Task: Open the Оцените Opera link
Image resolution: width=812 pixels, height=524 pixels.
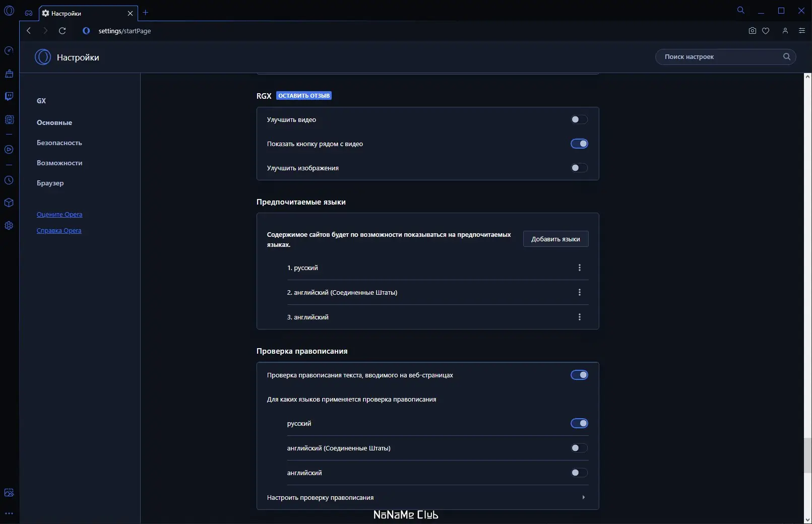Action: (59, 215)
